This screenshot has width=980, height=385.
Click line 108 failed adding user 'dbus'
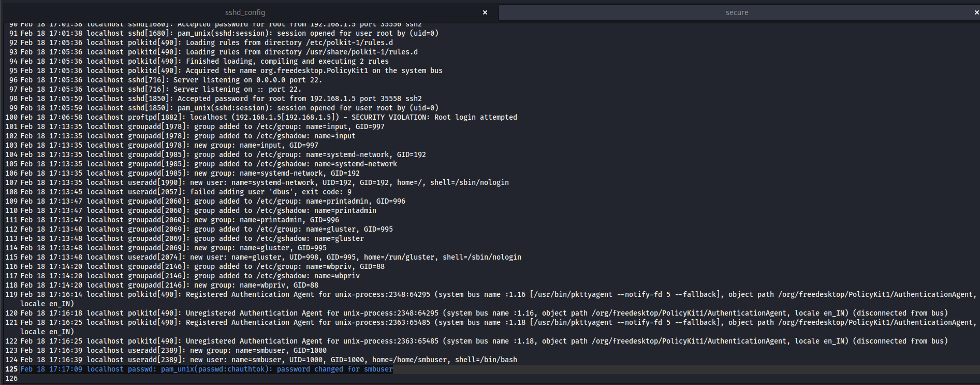(186, 192)
